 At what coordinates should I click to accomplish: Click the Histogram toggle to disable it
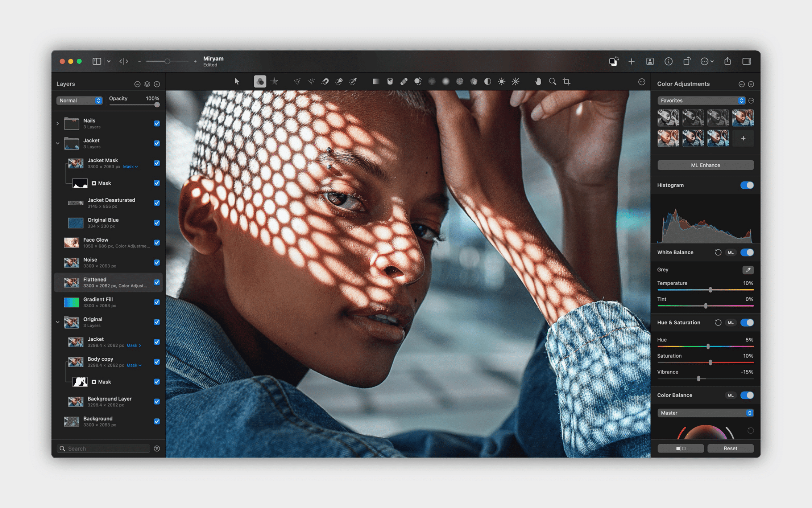click(x=748, y=185)
